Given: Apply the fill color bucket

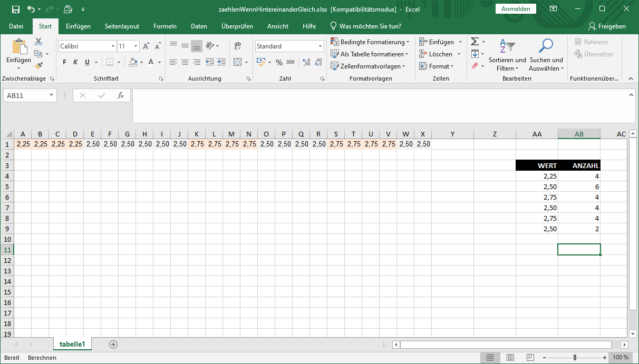Looking at the screenshot, I should 133,62.
